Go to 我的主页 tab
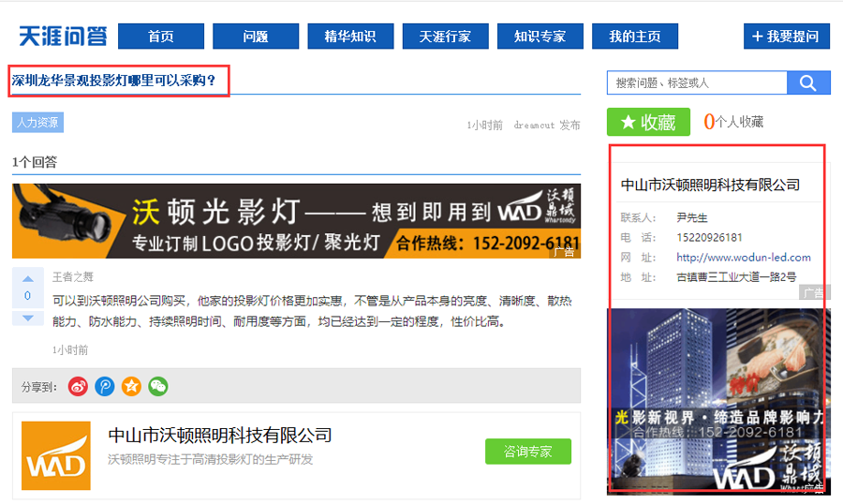843x504 pixels. (x=635, y=36)
